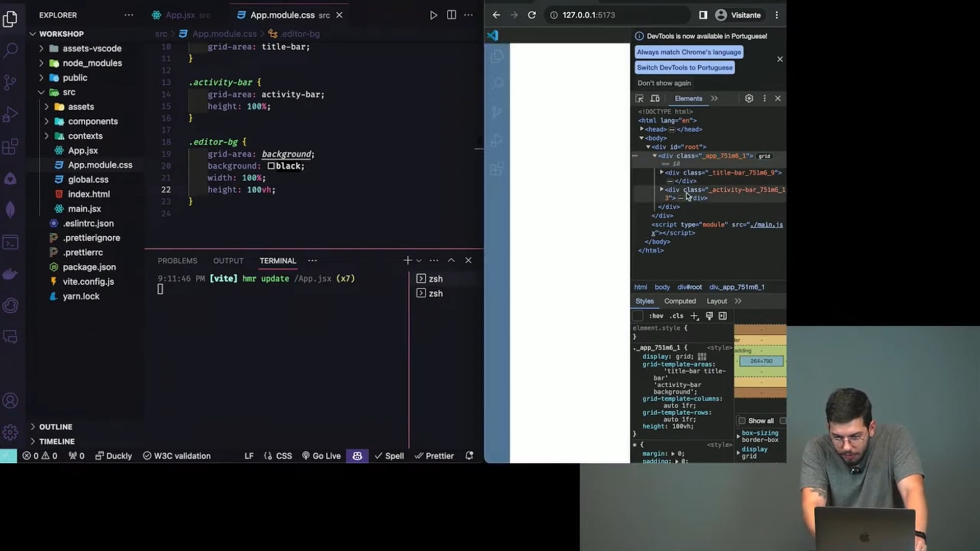
Task: Expand the OUTLINE section
Action: 56,427
